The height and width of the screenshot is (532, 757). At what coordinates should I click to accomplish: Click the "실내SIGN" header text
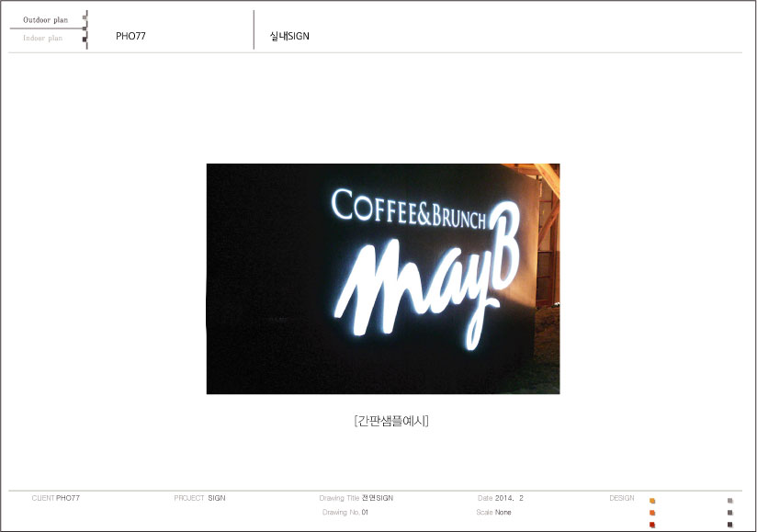289,36
